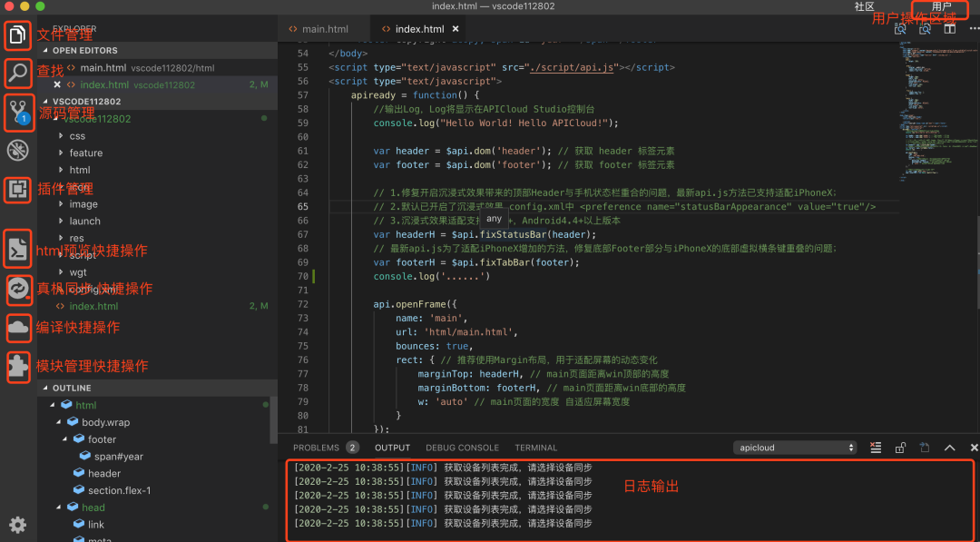980x542 pixels.
Task: Open the log output file icon
Action: click(x=925, y=448)
